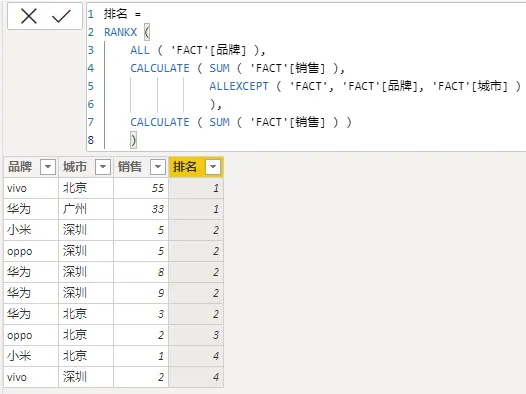
Task: Open the 城市 column filter dropdown
Action: coord(103,167)
